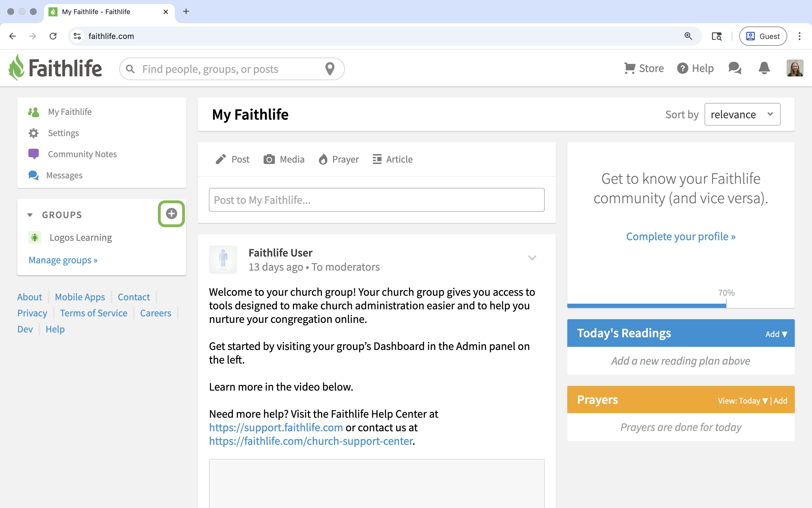Open Community Notes in sidebar
Image resolution: width=812 pixels, height=508 pixels.
coord(82,154)
